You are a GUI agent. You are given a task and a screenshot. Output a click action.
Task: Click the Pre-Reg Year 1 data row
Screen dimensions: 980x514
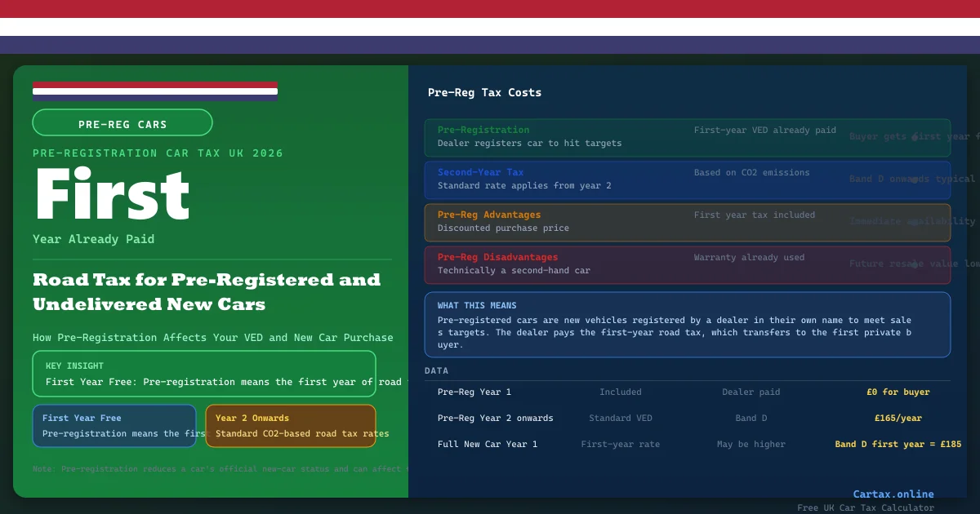click(x=687, y=392)
